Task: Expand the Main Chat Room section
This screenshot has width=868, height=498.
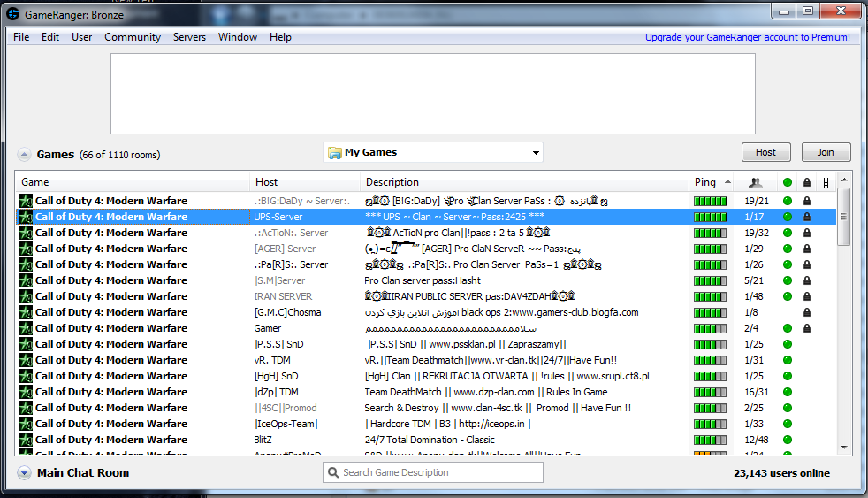Action: [x=24, y=473]
